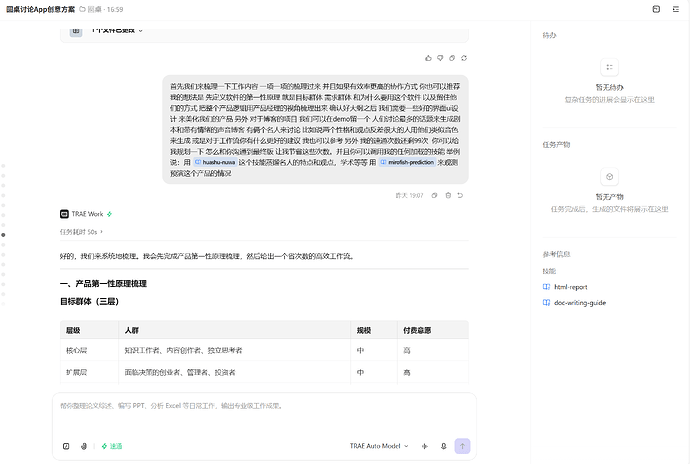Viewport: 690px width, 464px height.
Task: Give the response a thumbs up
Action: 428,58
